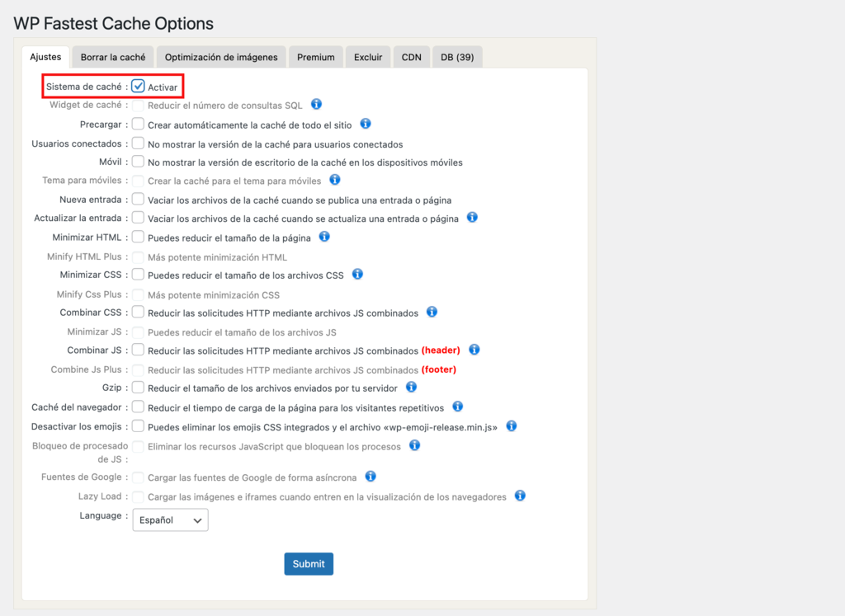Check the Combinar JS checkbox
This screenshot has width=845, height=616.
(x=138, y=350)
